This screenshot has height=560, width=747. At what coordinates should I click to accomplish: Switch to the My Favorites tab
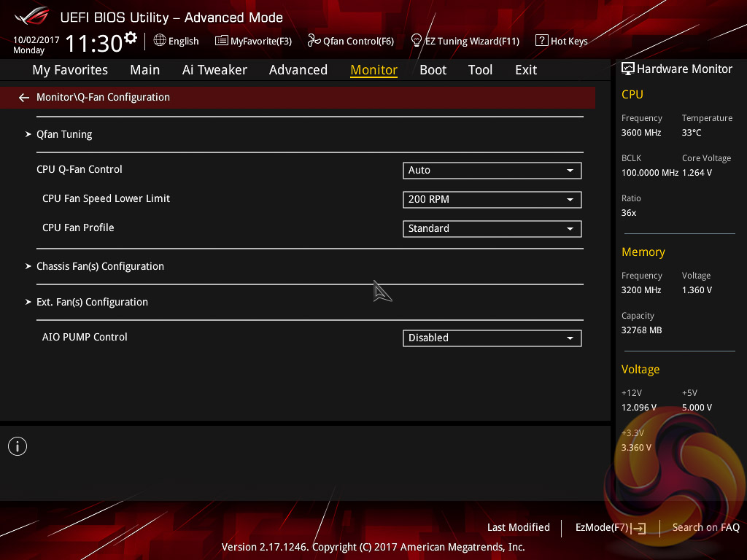pos(70,70)
